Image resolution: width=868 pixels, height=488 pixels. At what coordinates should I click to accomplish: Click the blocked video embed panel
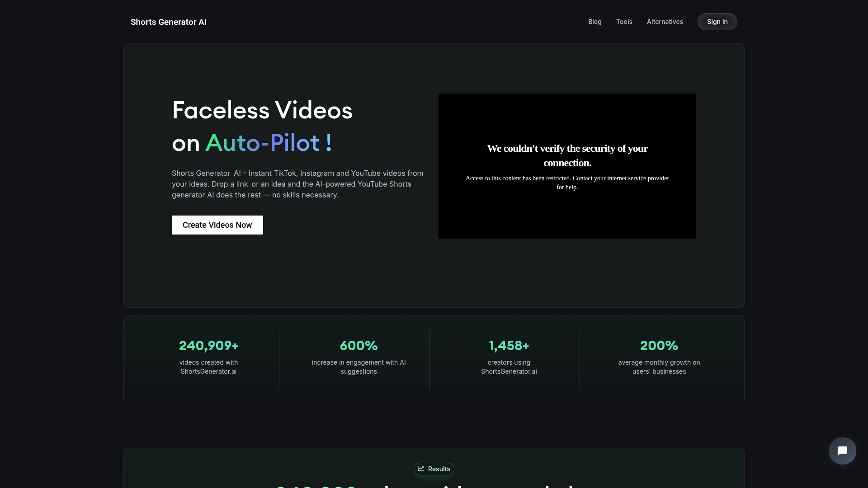pyautogui.click(x=567, y=166)
